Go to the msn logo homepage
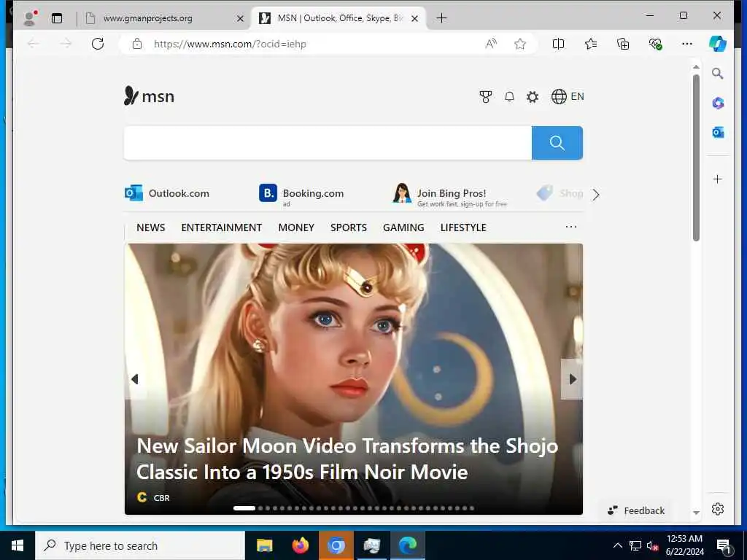 [x=149, y=96]
